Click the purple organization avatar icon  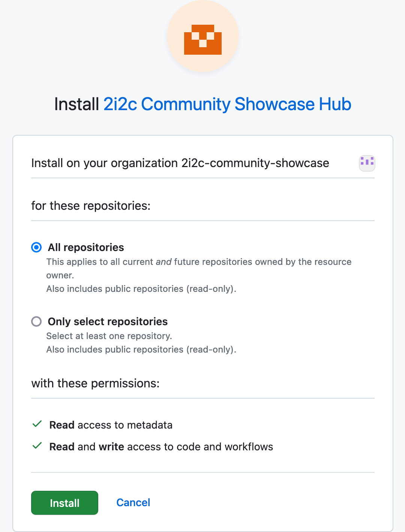367,163
